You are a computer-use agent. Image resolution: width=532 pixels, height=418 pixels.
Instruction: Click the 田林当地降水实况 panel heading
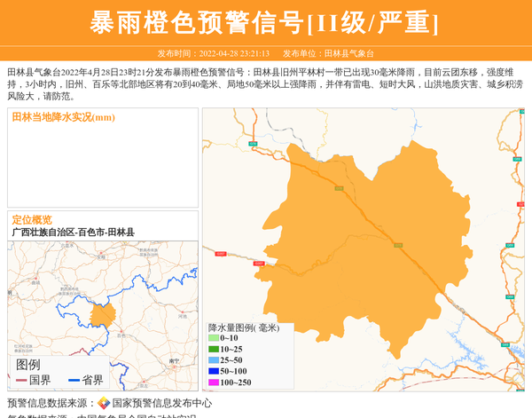click(x=64, y=117)
